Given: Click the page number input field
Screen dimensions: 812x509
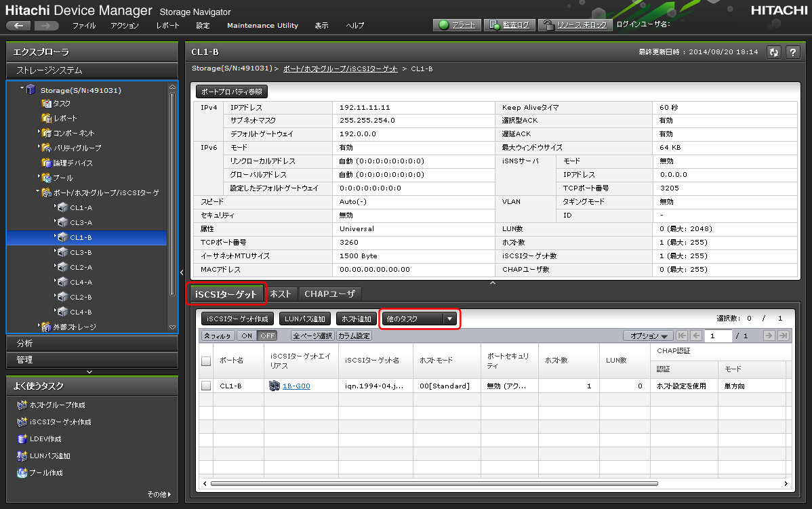Looking at the screenshot, I should tap(718, 335).
